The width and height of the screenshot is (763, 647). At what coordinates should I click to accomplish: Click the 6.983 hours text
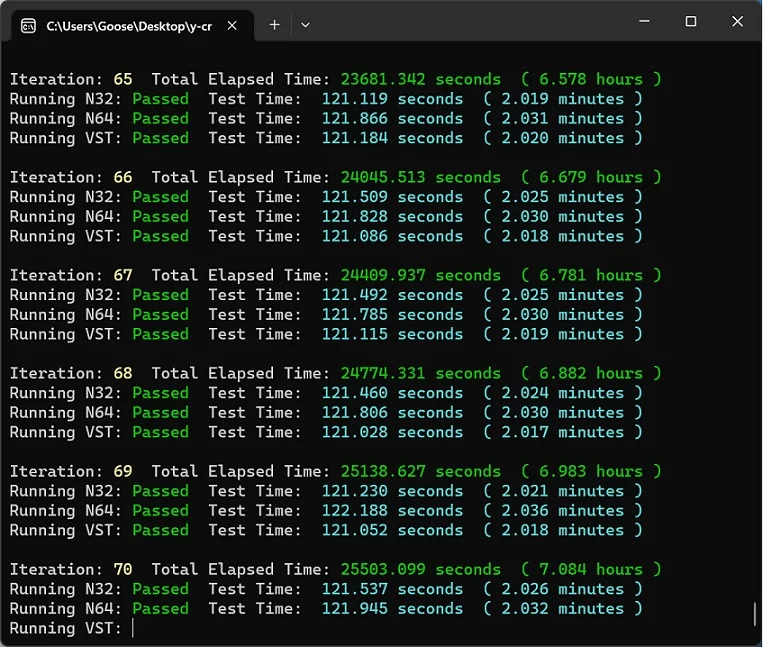(591, 471)
